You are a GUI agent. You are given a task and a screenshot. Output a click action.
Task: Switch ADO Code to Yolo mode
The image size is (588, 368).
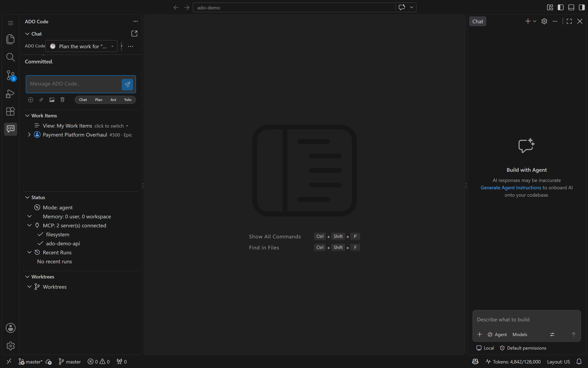click(x=128, y=100)
